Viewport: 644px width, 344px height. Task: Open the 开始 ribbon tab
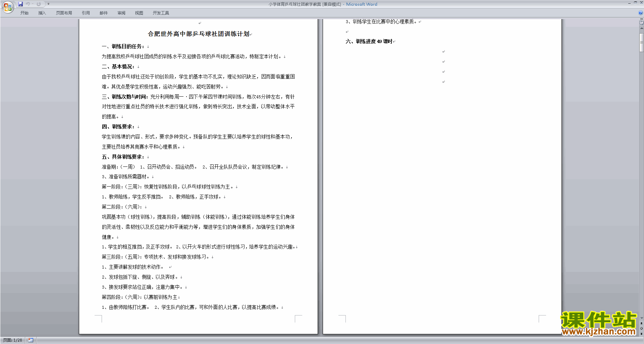[x=24, y=13]
